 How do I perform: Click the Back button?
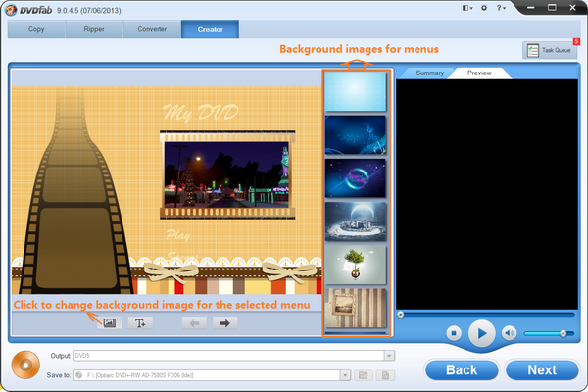tap(462, 370)
